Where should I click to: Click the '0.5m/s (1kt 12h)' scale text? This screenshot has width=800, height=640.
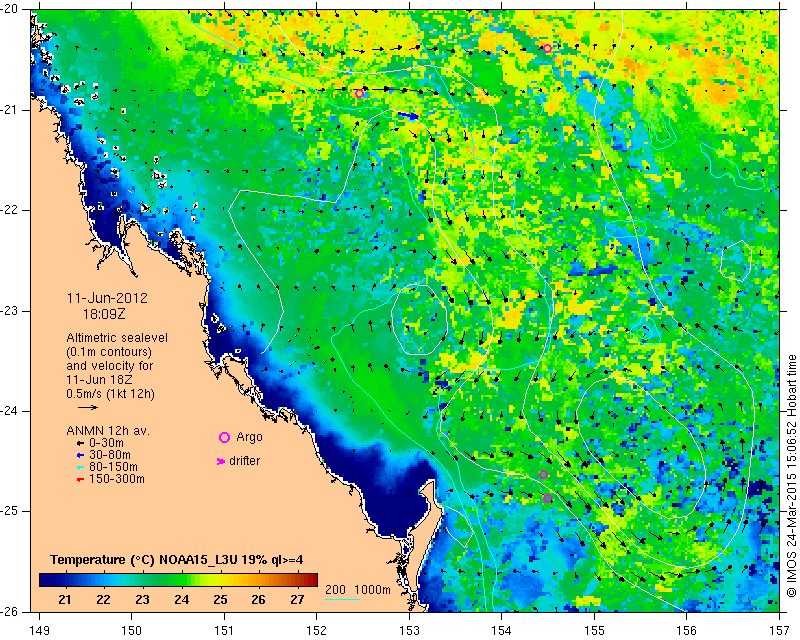pos(110,393)
